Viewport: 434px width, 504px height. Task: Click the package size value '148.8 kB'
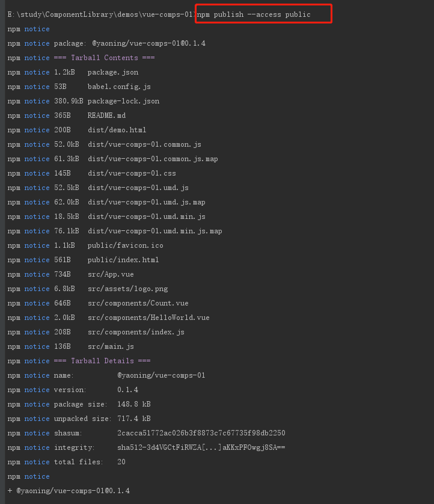[134, 404]
